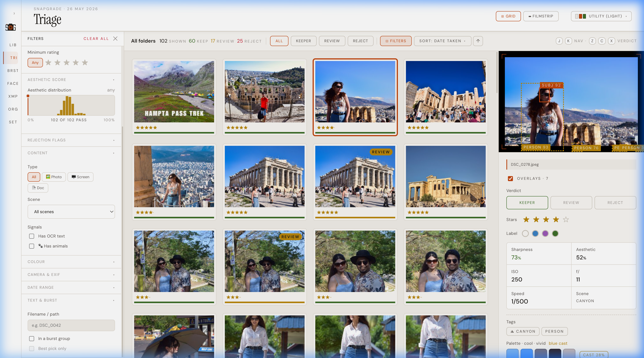Apply the purple colour label
Viewport: 644px width, 358px height.
tap(545, 234)
